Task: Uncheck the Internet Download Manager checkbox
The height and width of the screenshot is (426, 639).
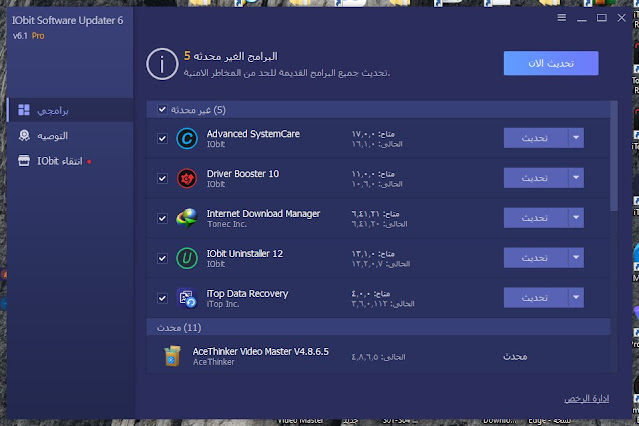Action: pos(162,218)
